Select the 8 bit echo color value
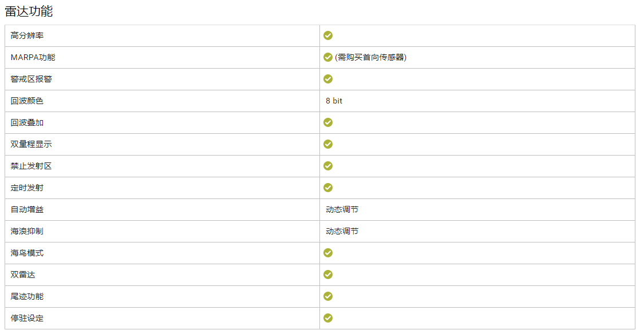644x334 pixels. point(334,101)
